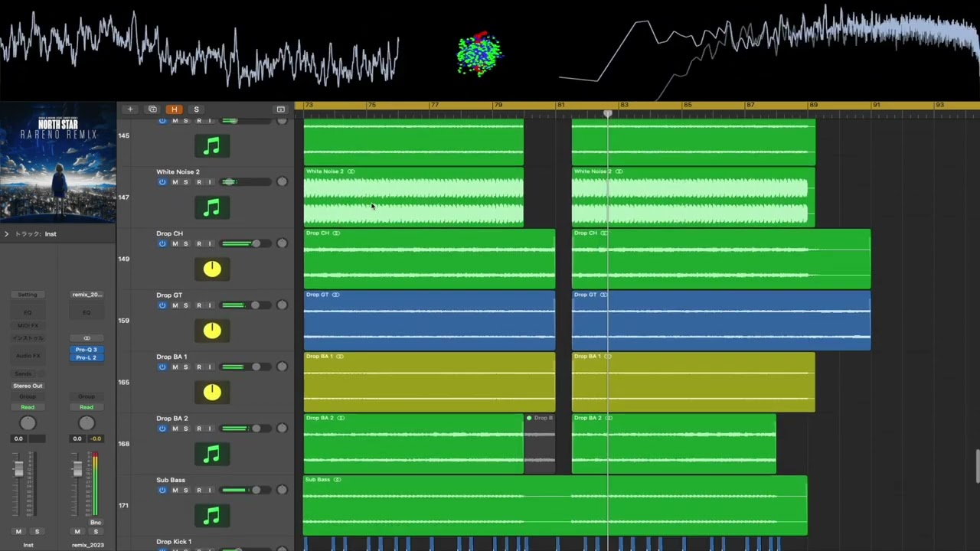Select the Sub Bass region
The width and height of the screenshot is (980, 551).
[555, 505]
